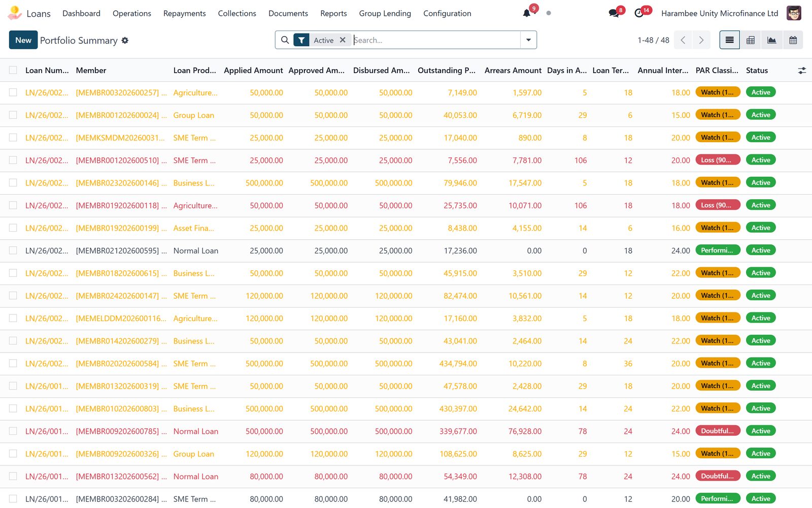The height and width of the screenshot is (508, 812).
Task: Go to next page of records
Action: [701, 40]
